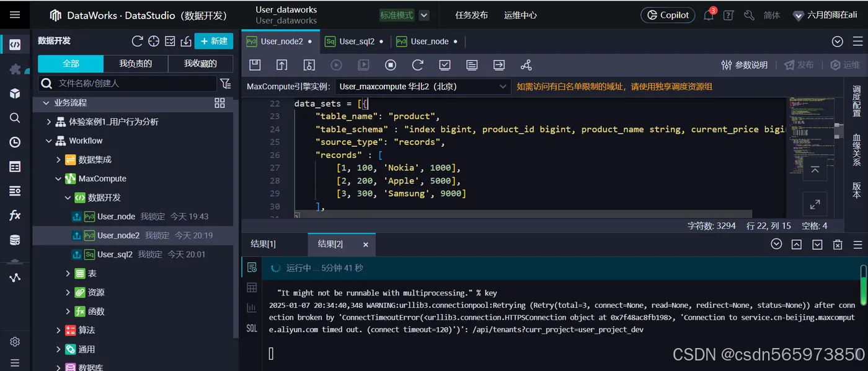Click 参数说明 on editor toolbar

[745, 65]
